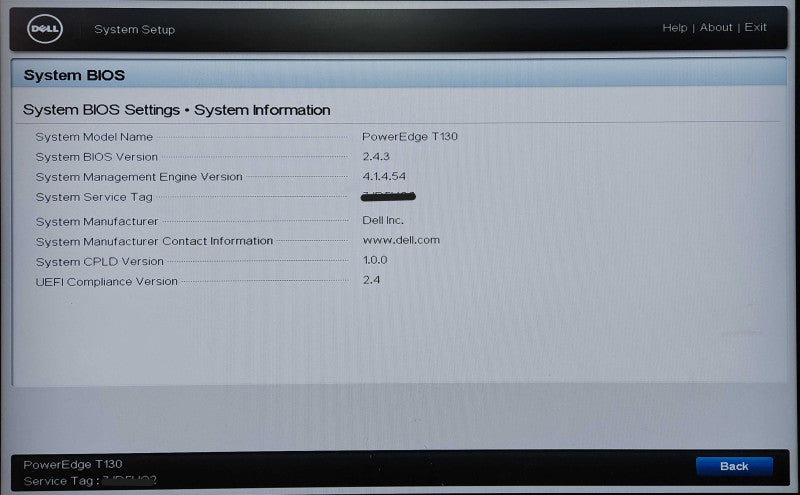This screenshot has width=800, height=495.
Task: Select UEFI compliance value 2.4
Action: (371, 280)
